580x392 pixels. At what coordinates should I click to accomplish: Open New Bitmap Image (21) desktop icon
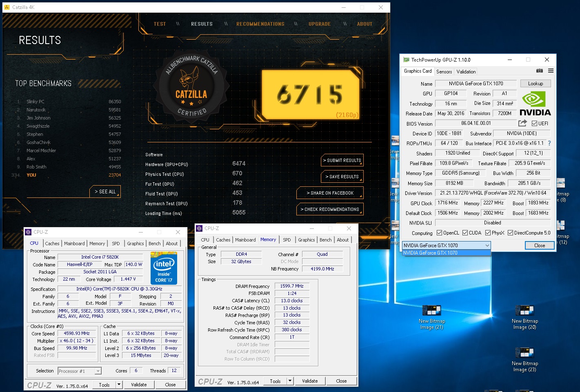pyautogui.click(x=432, y=318)
